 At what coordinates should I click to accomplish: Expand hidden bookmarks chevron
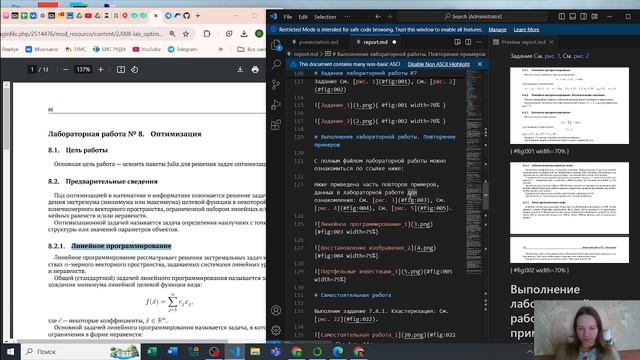221,49
